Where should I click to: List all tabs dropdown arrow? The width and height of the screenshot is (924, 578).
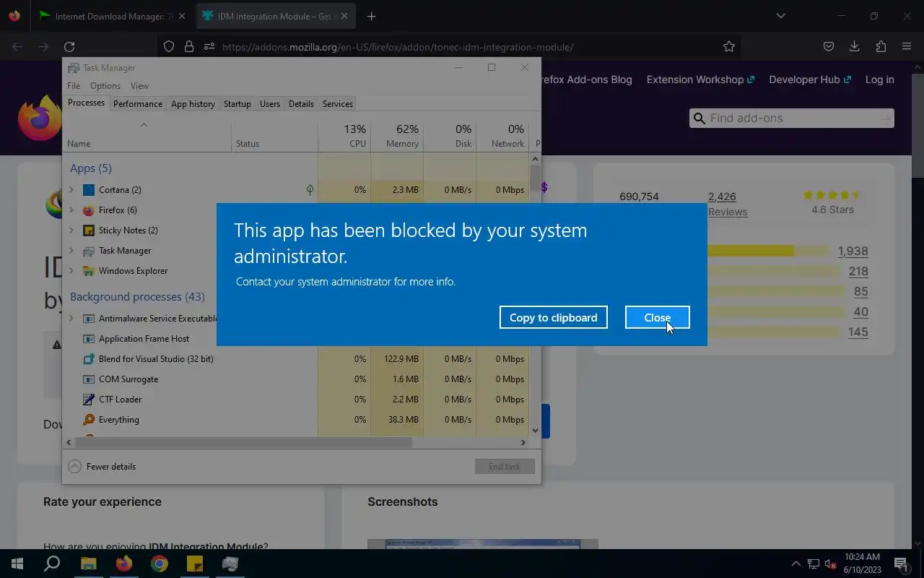coord(780,16)
